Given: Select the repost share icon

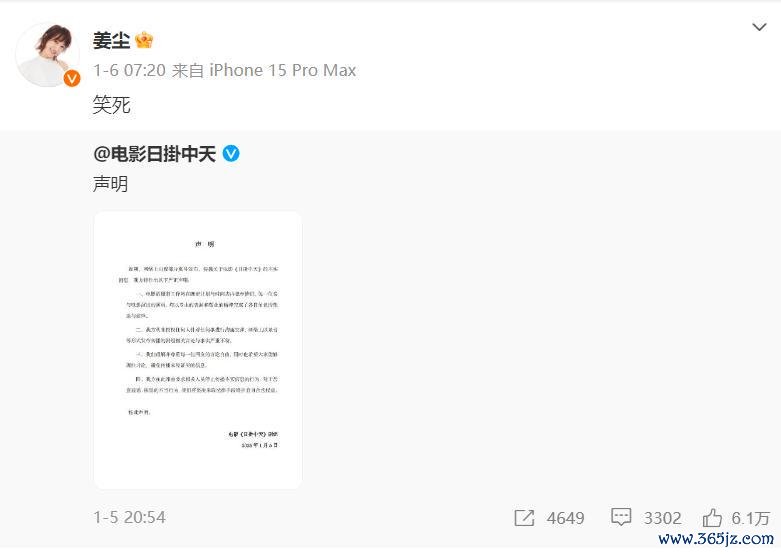Looking at the screenshot, I should (524, 518).
